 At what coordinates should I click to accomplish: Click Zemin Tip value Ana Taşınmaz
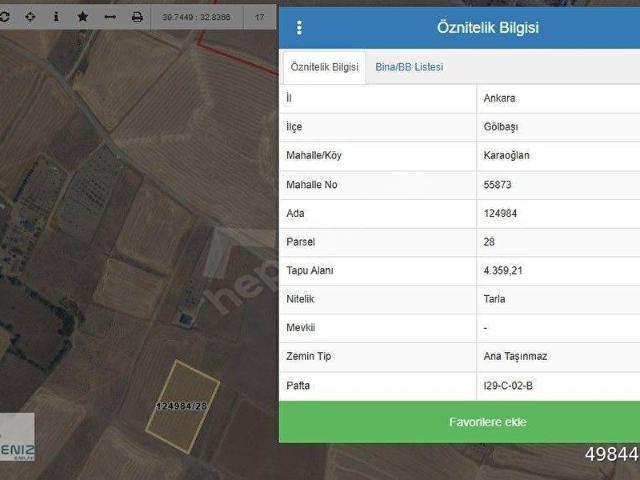click(515, 356)
